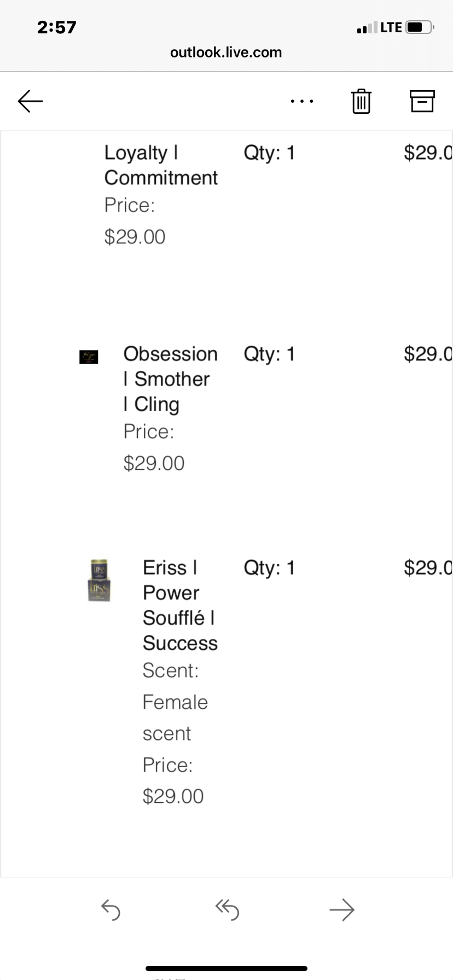The image size is (453, 980).
Task: Tap the LTE signal status indicator
Action: [x=380, y=27]
